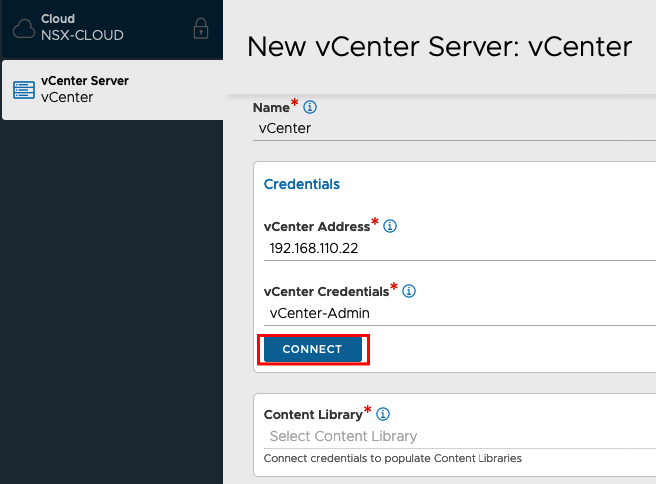Click the CONNECT button
Screen dimensions: 656x484
pyautogui.click(x=313, y=349)
